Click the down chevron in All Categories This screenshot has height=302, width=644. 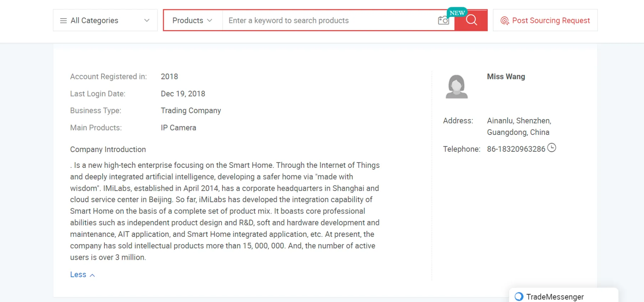coord(147,21)
